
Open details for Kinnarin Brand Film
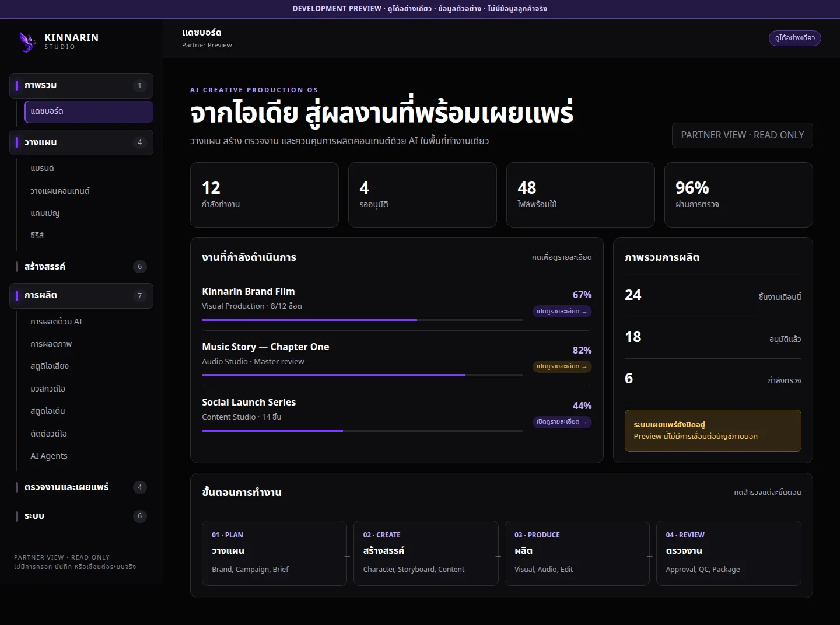point(562,312)
